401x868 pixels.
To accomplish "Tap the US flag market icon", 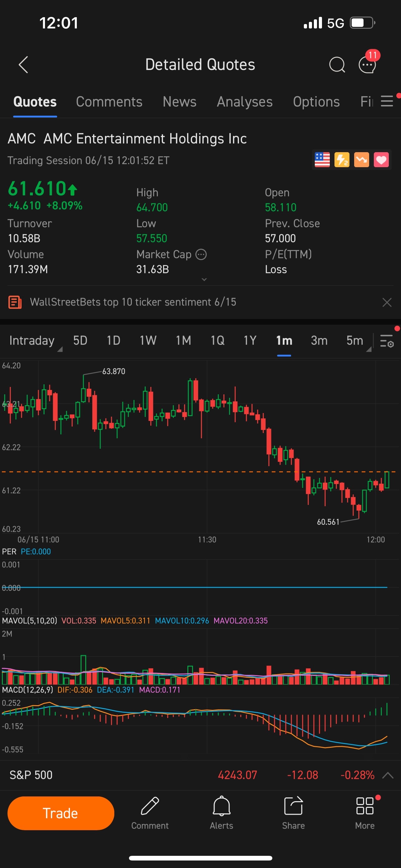I will coord(322,160).
